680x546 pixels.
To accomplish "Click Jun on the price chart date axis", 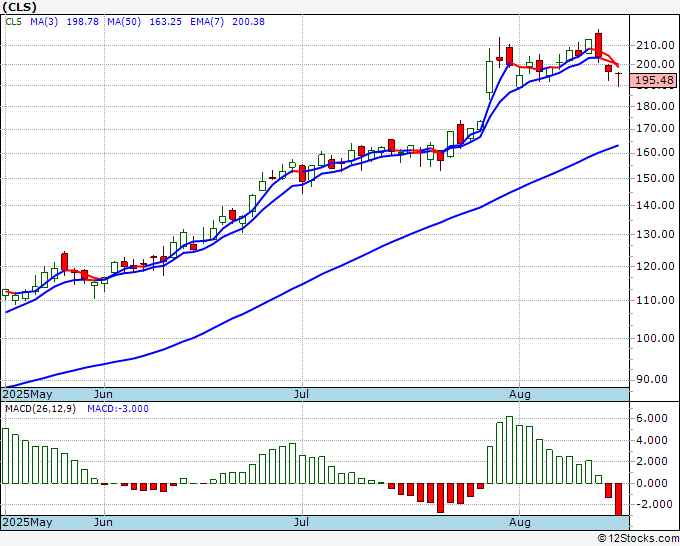I will point(103,394).
